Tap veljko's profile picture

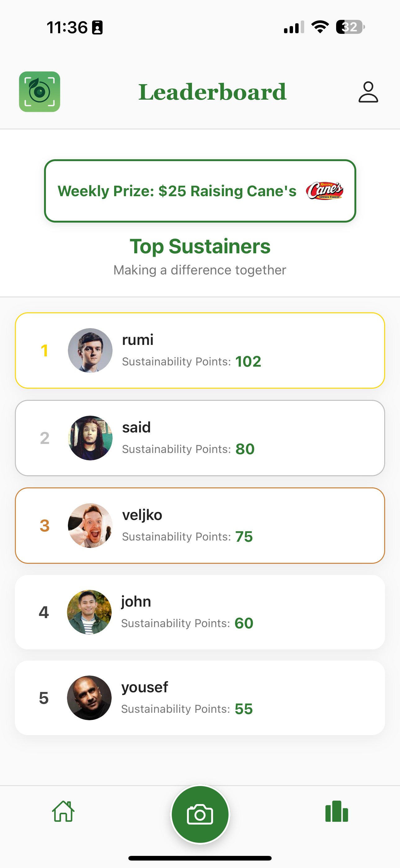click(90, 525)
